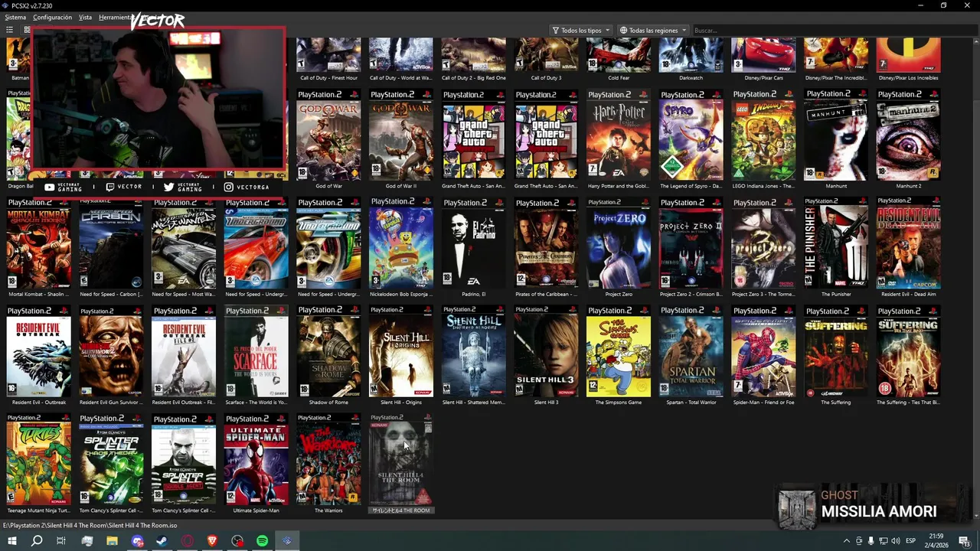Select The Warriors game cover
Screen dimensions: 980x551
click(328, 459)
